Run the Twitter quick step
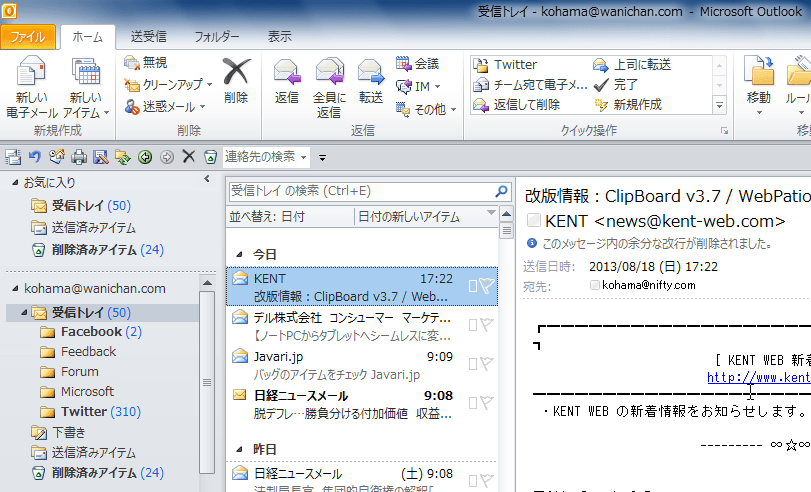 coord(505,65)
